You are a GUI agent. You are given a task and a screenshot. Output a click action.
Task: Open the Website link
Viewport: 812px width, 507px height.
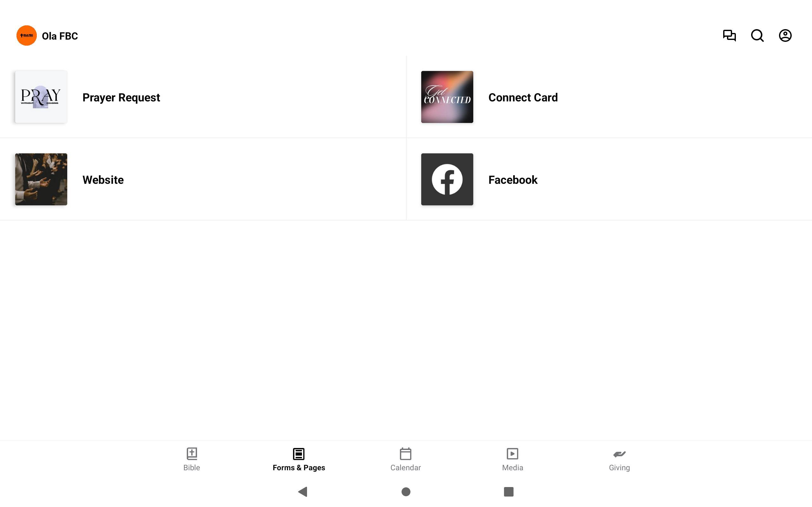point(203,179)
